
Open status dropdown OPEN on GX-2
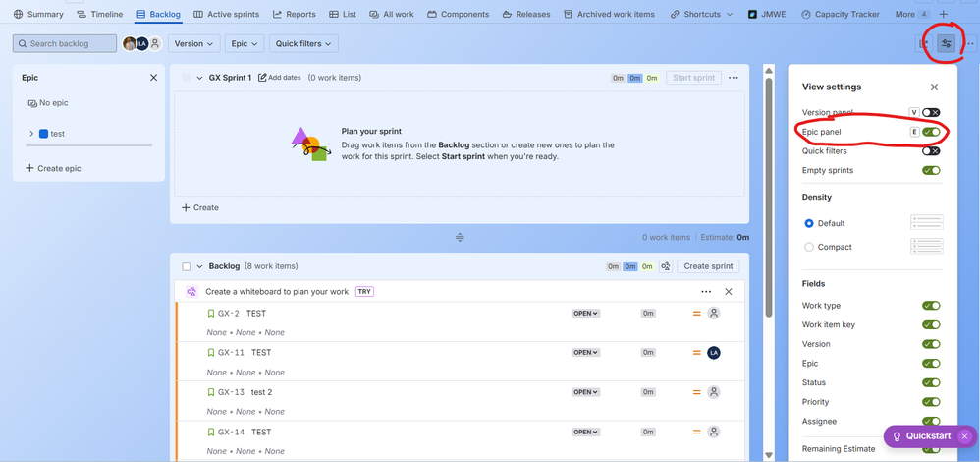click(x=585, y=313)
